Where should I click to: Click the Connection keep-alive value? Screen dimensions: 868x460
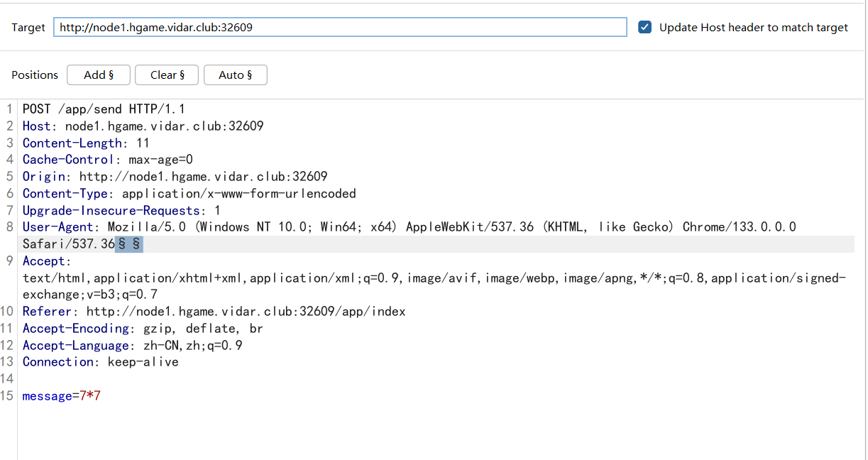pos(143,362)
